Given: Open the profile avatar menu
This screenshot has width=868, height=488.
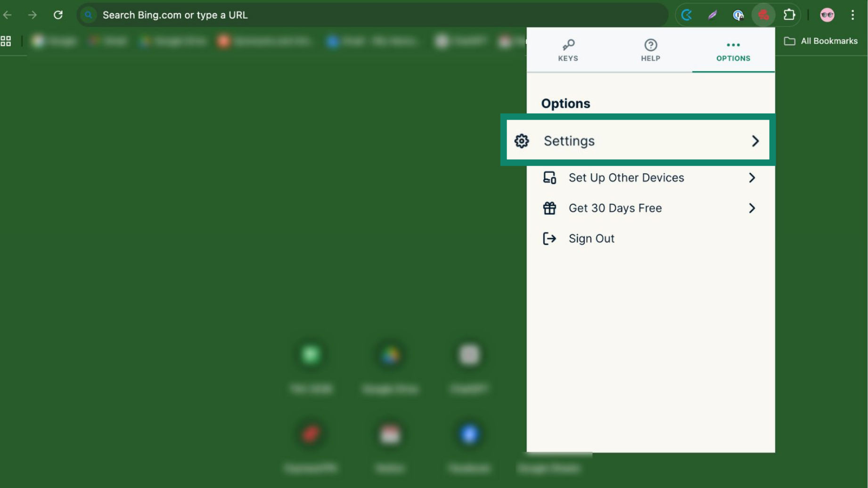Looking at the screenshot, I should tap(827, 15).
